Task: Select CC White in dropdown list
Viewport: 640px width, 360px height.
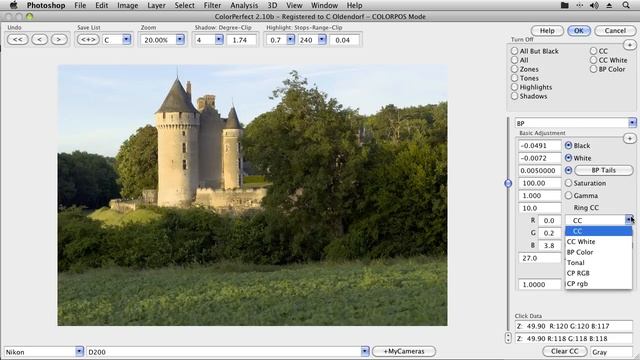Action: (x=598, y=242)
